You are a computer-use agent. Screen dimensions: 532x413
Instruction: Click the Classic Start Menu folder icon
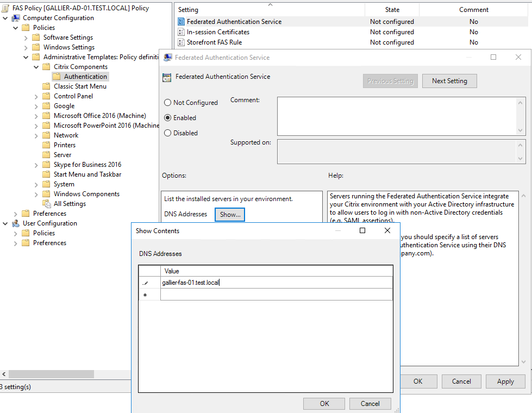(x=47, y=86)
